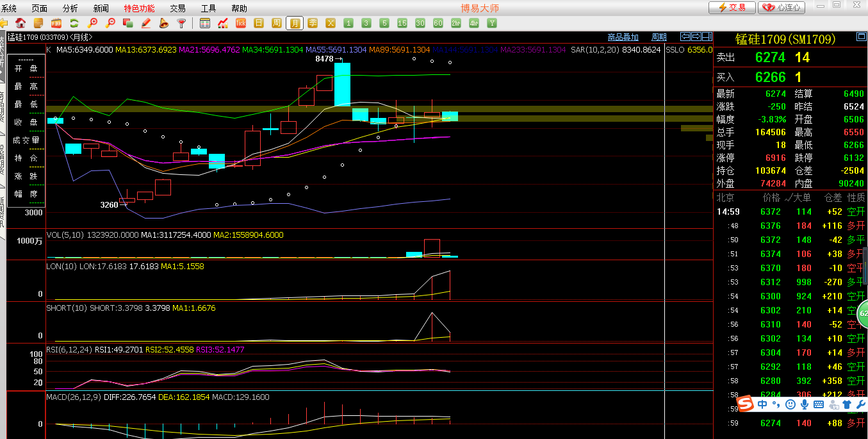The width and height of the screenshot is (868, 439).
Task: Open the quote list table icon
Action: (205, 23)
